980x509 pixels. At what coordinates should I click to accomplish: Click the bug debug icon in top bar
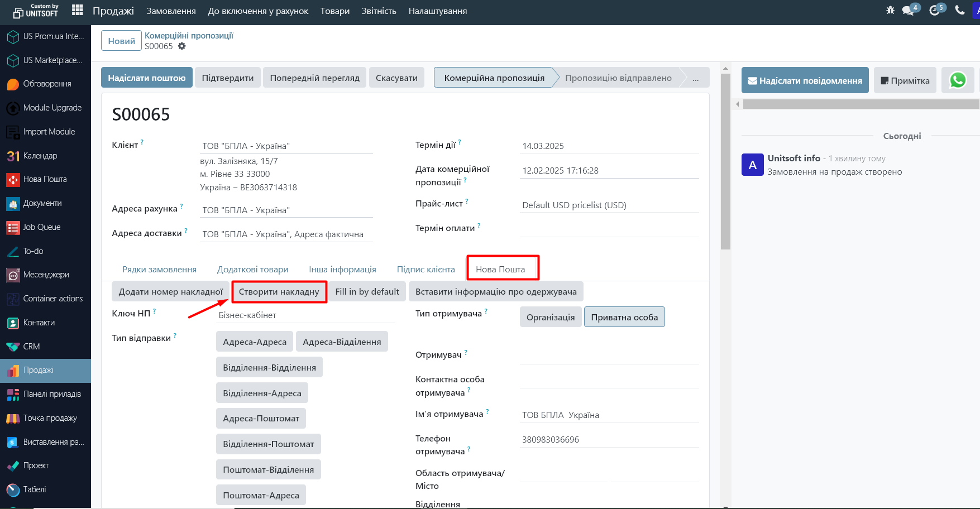tap(890, 11)
